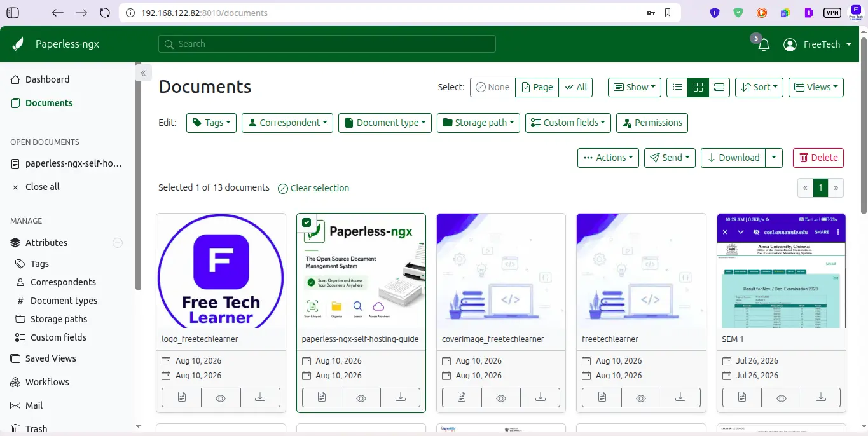868x436 pixels.
Task: Open Storage paths in sidebar
Action: coord(59,319)
